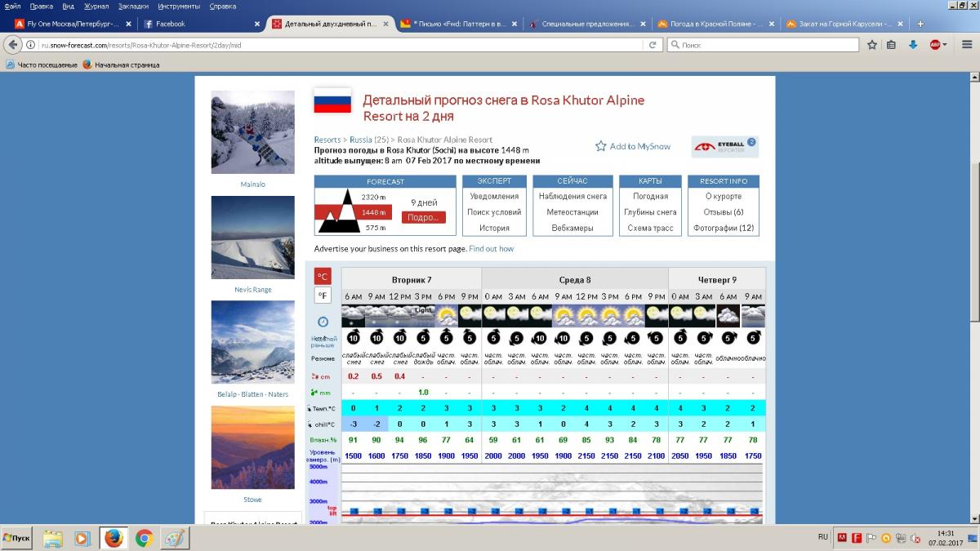Select the mountain elevation diagram icon
980x551 pixels.
337,212
